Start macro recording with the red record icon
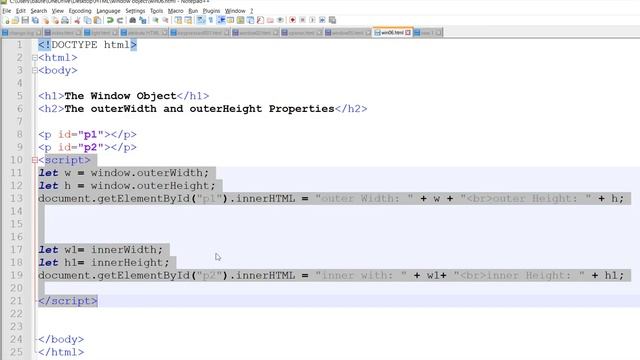The width and height of the screenshot is (640, 360). pos(292,20)
